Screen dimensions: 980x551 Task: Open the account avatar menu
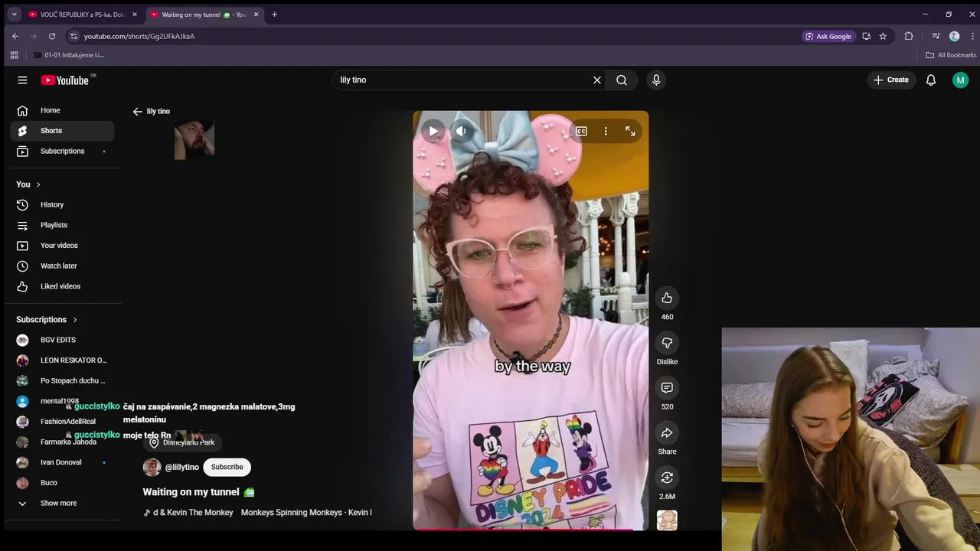(960, 80)
